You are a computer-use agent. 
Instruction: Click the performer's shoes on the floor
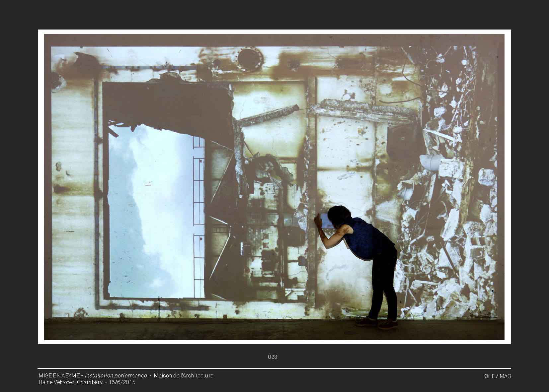(377, 323)
